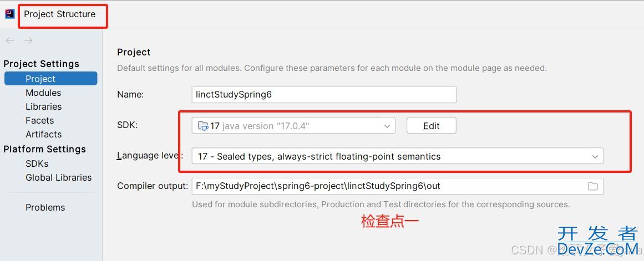
Task: Open the Artifacts section
Action: pyautogui.click(x=43, y=134)
